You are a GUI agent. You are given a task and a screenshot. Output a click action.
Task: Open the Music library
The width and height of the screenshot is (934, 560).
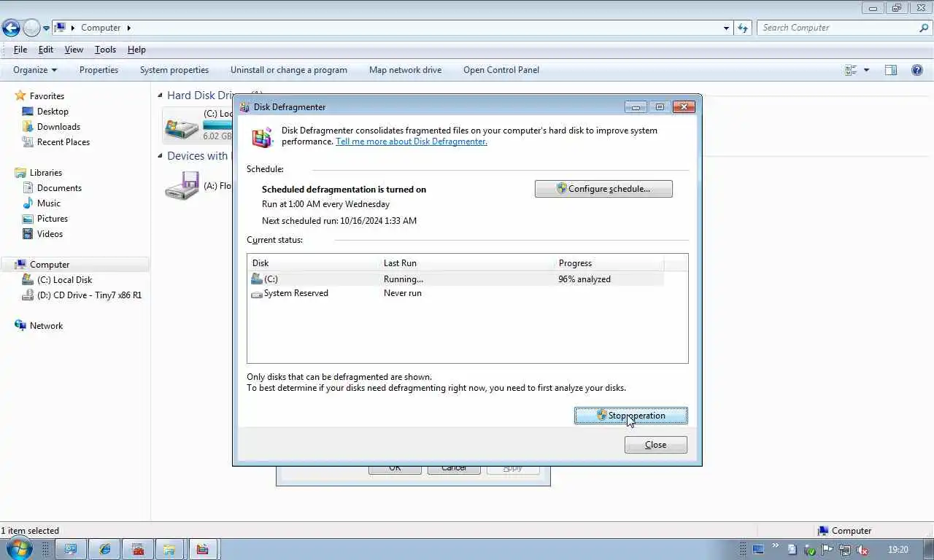49,203
